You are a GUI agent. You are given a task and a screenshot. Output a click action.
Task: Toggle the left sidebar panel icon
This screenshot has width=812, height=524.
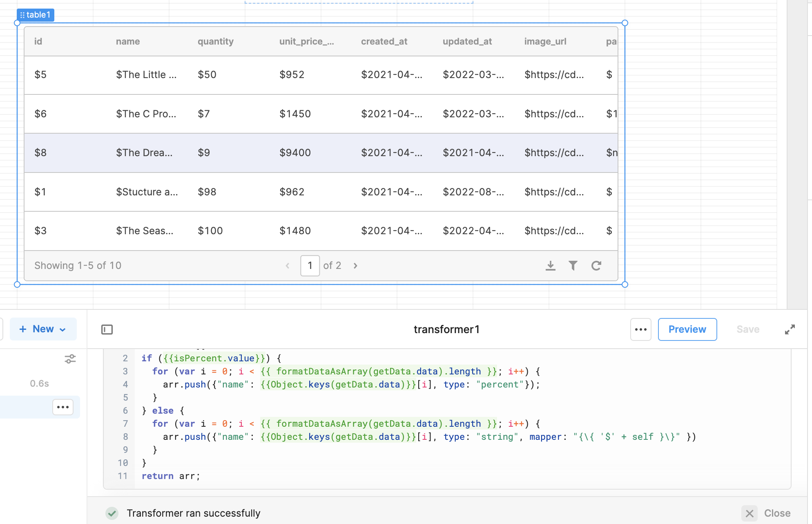(x=107, y=329)
